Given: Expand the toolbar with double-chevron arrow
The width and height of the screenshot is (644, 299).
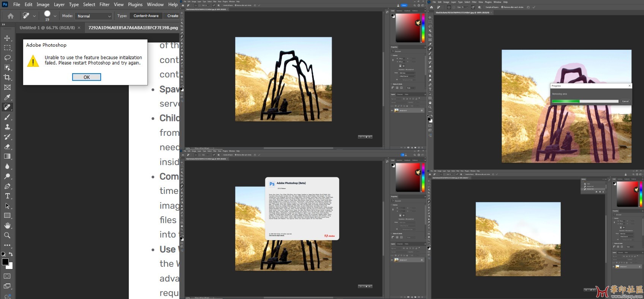Looking at the screenshot, I should click(x=3, y=24).
